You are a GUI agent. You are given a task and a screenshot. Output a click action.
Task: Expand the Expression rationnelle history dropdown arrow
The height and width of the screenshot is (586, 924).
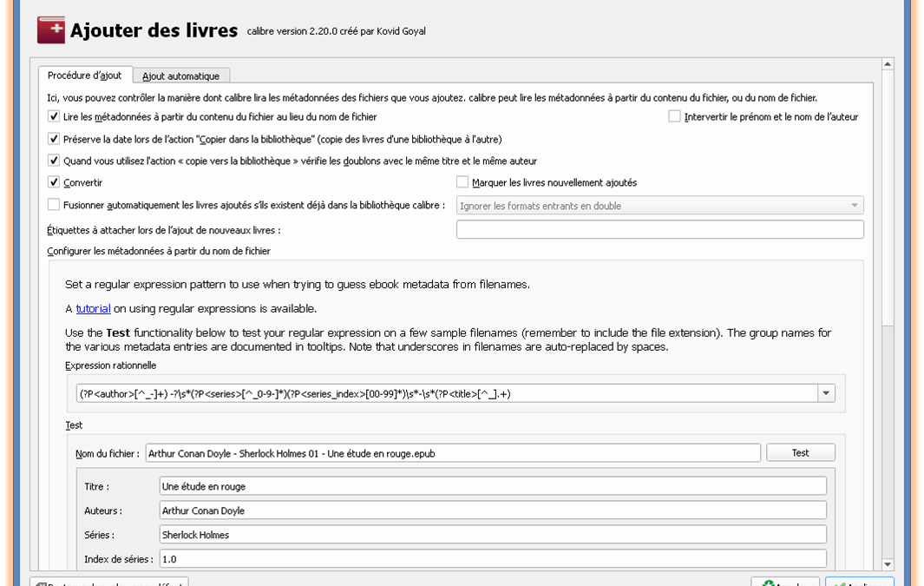pyautogui.click(x=826, y=393)
